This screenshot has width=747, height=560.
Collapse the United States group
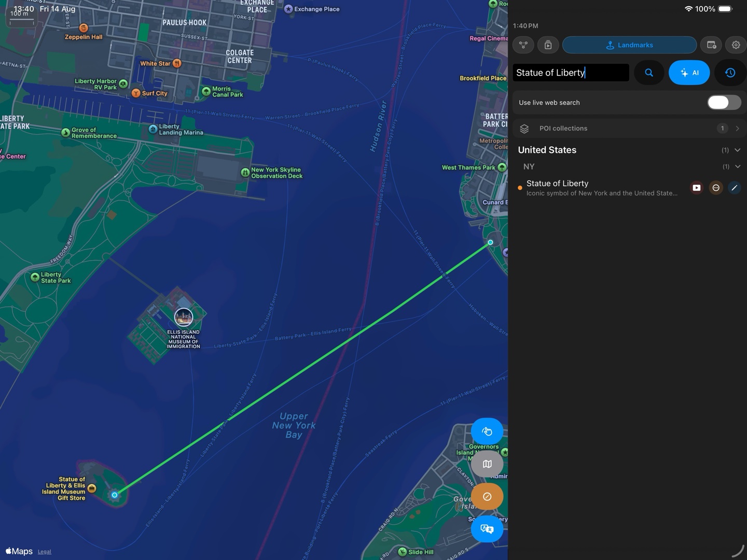coord(737,150)
